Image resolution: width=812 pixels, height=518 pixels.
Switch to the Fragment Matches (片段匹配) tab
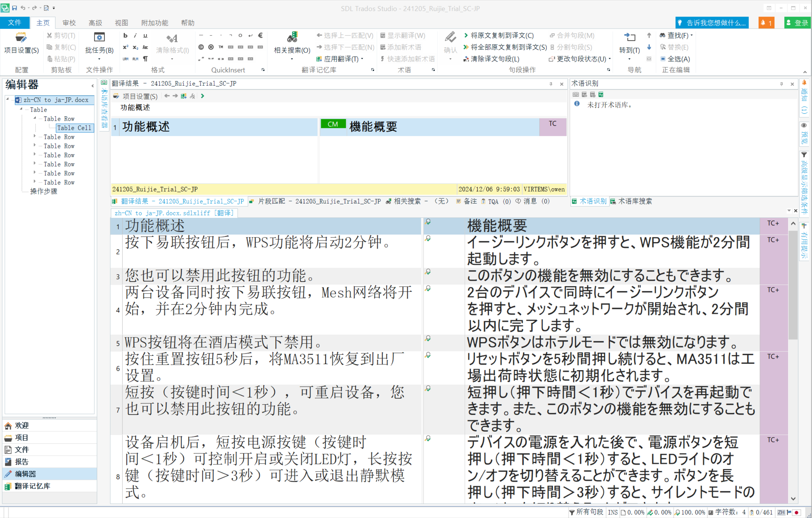pos(315,201)
